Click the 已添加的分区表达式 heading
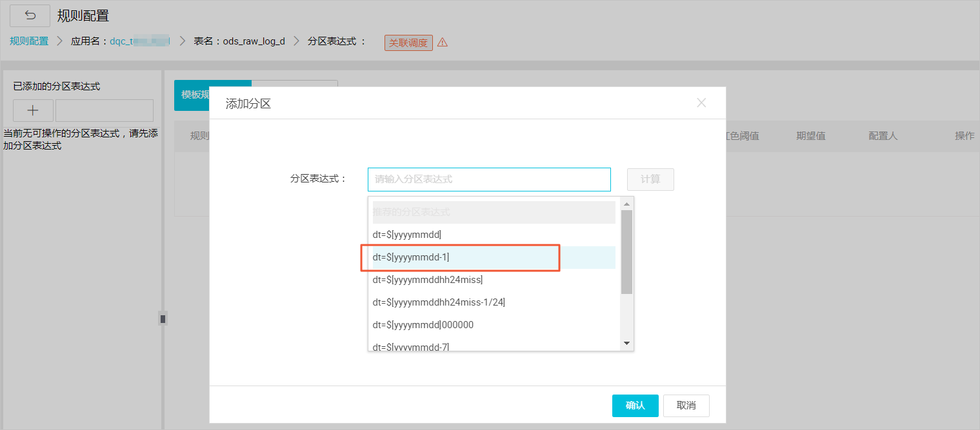 (57, 86)
